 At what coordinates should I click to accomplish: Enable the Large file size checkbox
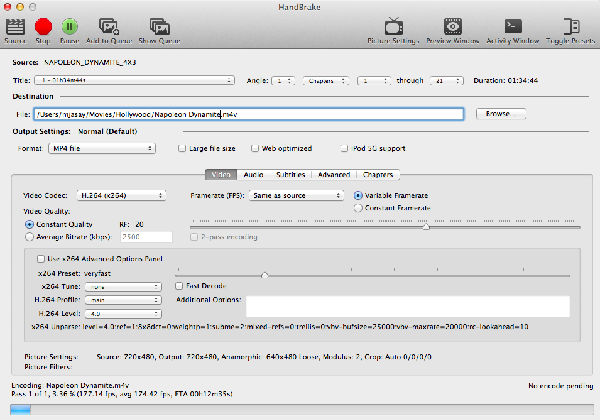181,148
